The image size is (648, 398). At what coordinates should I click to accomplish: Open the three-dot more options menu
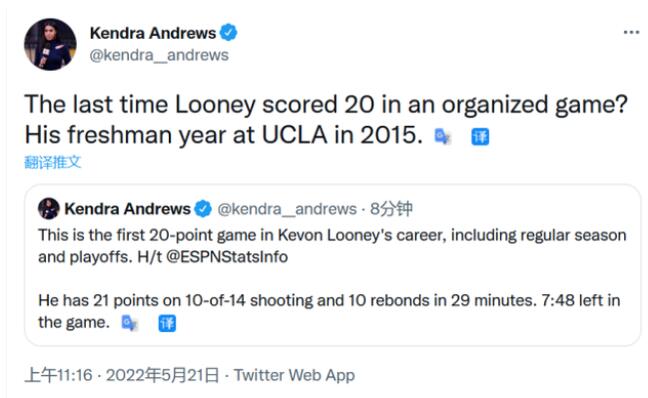pos(631,32)
